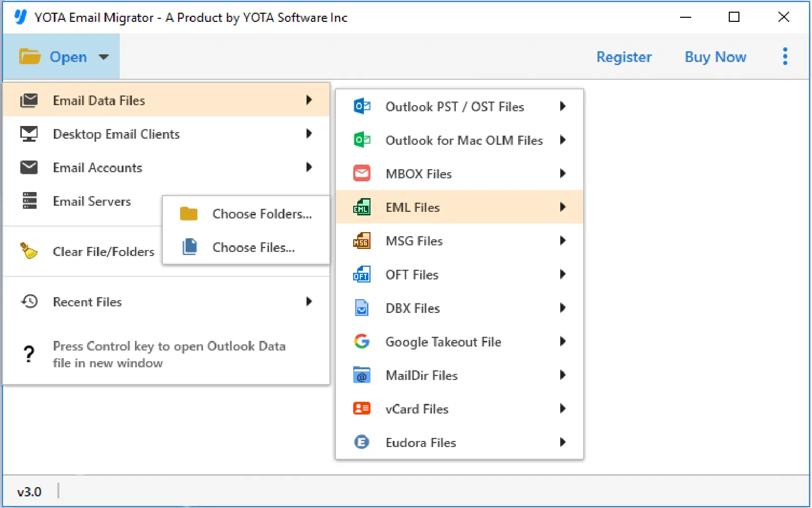Screen dimensions: 812x508
Task: Click the YOTA logo in title bar
Action: coord(20,17)
